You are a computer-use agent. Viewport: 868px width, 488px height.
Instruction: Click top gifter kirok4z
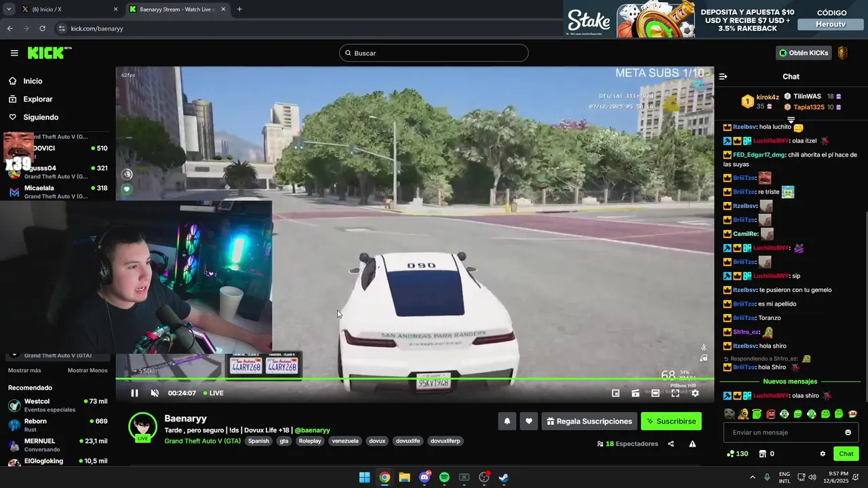click(x=768, y=97)
